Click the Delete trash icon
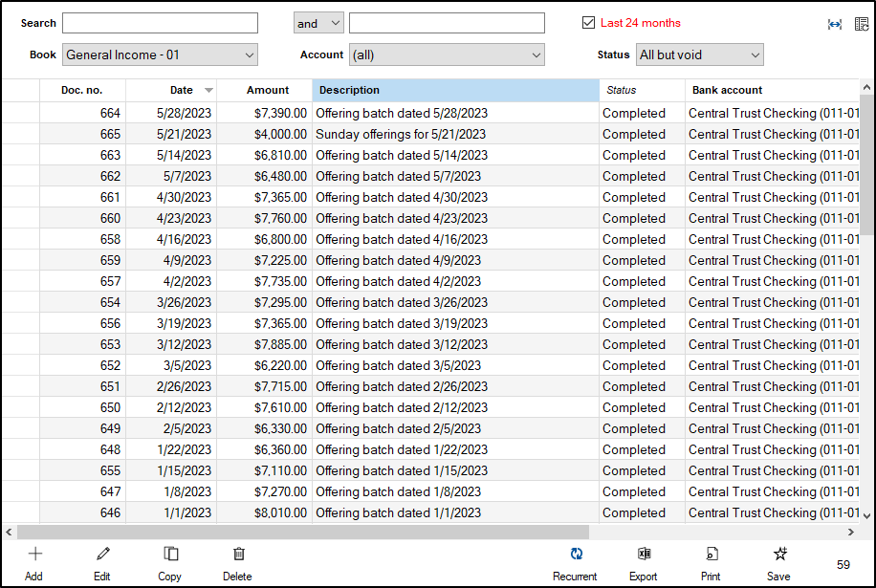This screenshot has height=588, width=876. (x=238, y=555)
